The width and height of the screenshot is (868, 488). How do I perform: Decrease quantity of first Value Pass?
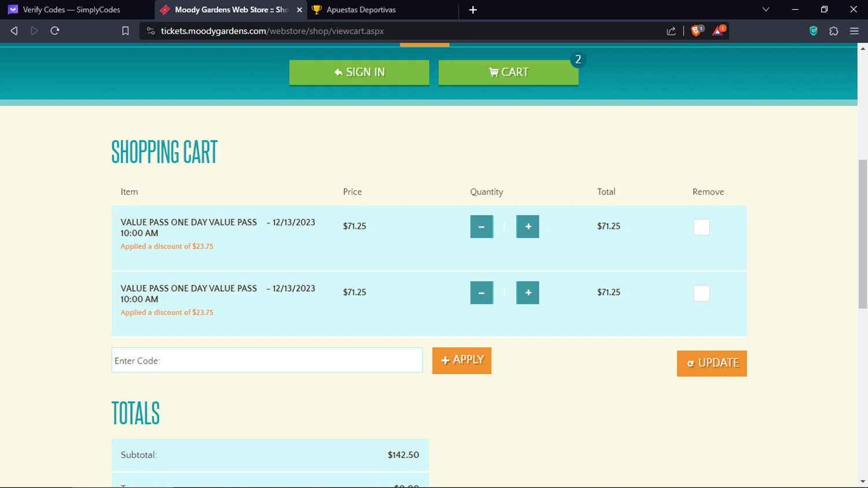coord(481,226)
